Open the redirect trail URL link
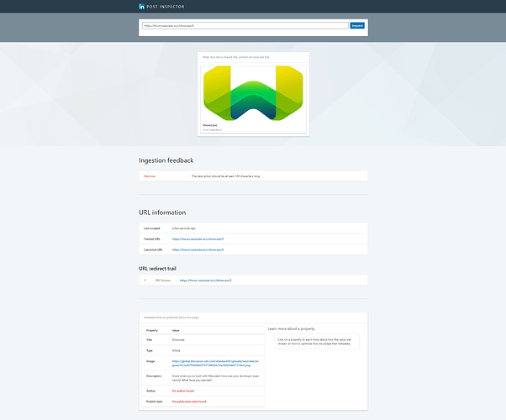Screen dimensions: 506x420 click(x=206, y=281)
